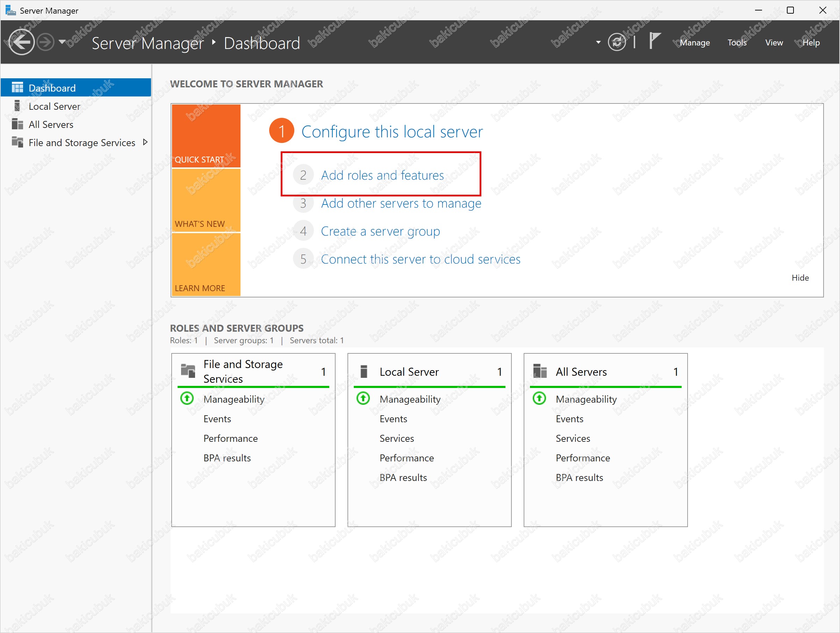Open the navigation history dropdown arrow

[62, 41]
